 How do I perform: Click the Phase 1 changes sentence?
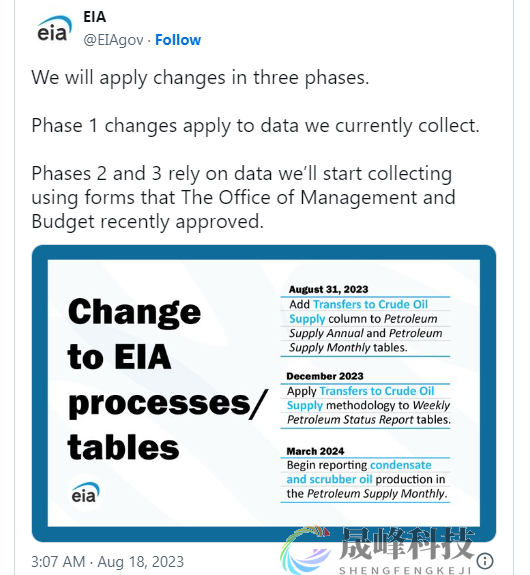pyautogui.click(x=256, y=126)
